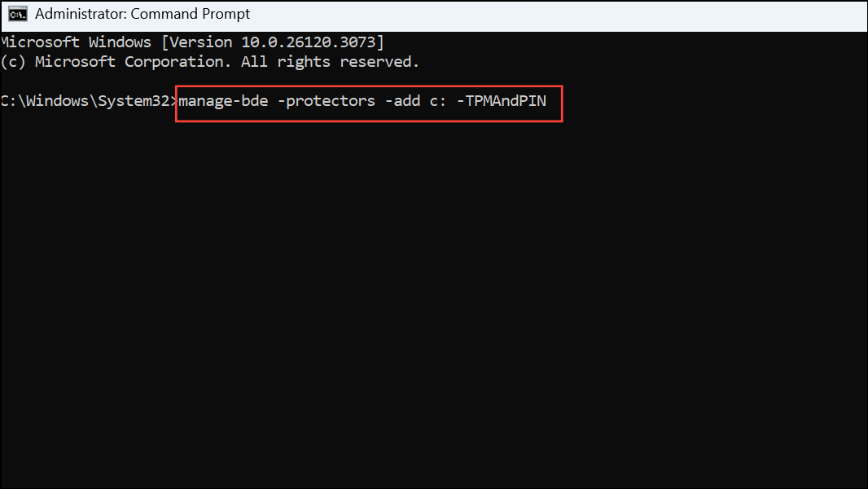Click the '-protectors' parameter
This screenshot has height=489, width=868.
(329, 101)
